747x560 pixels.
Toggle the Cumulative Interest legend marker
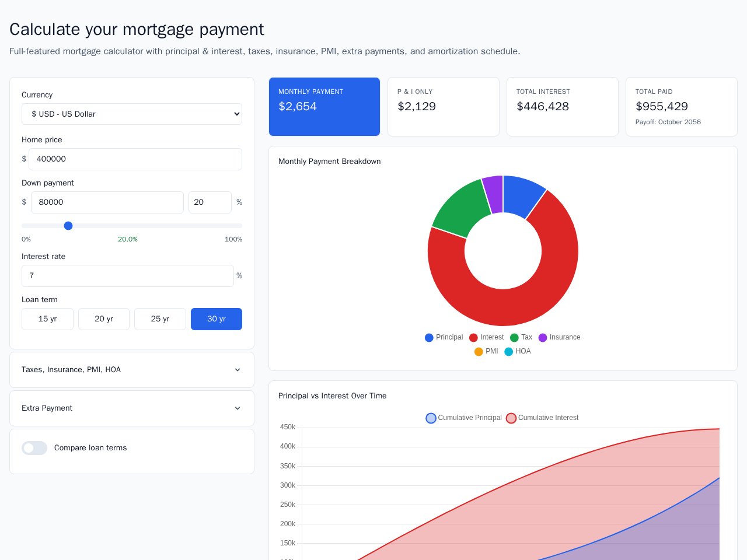[x=511, y=418]
